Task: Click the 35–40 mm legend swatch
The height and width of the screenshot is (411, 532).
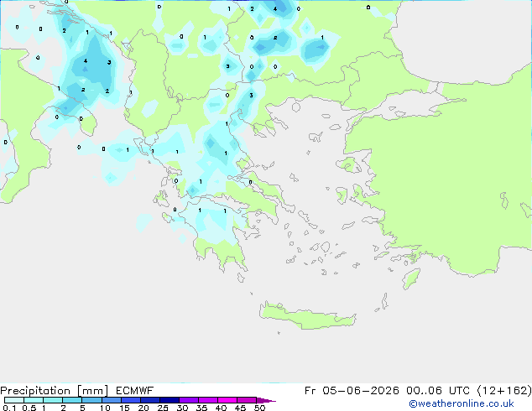Action: coord(208,400)
